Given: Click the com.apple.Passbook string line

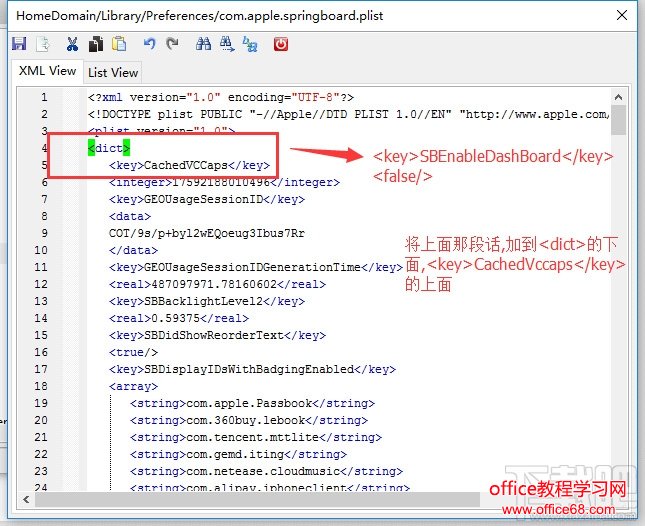Looking at the screenshot, I should point(252,403).
